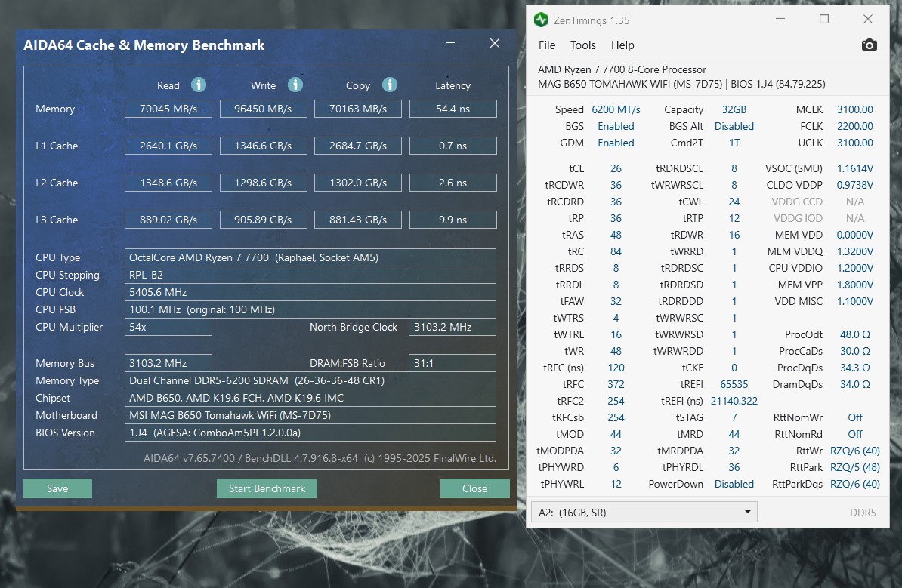Close the AIDA64 window via title bar X
The image size is (902, 588).
click(x=495, y=43)
